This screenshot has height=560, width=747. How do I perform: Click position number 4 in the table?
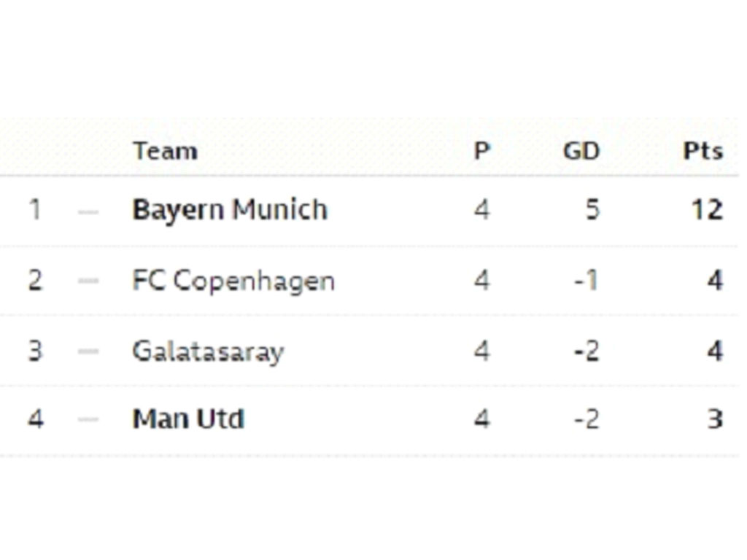tap(35, 419)
